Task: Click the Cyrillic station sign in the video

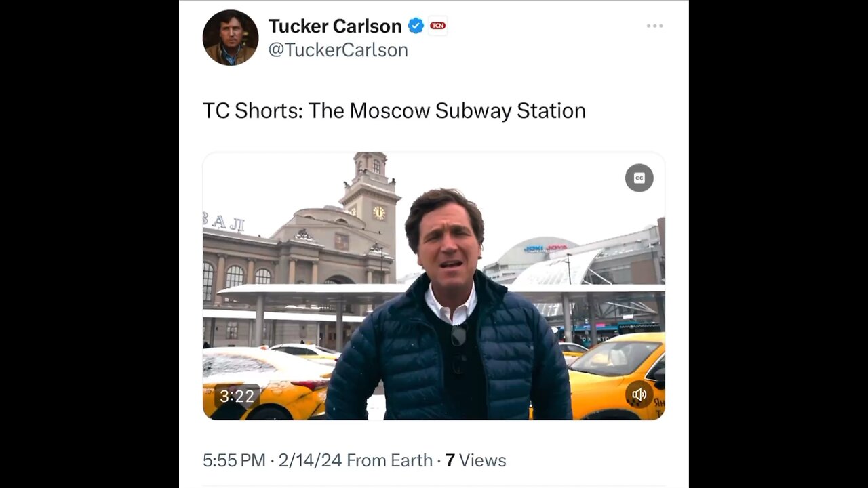Action: pos(223,222)
